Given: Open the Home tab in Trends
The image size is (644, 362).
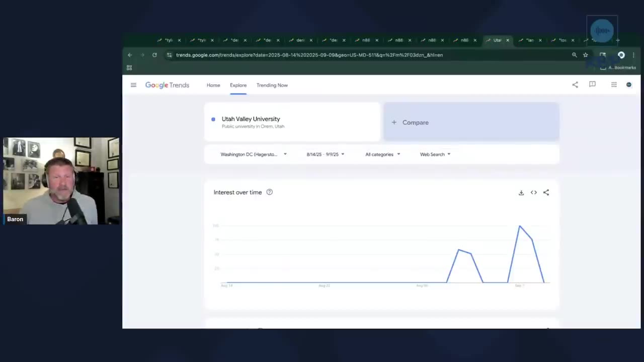Looking at the screenshot, I should click(213, 85).
